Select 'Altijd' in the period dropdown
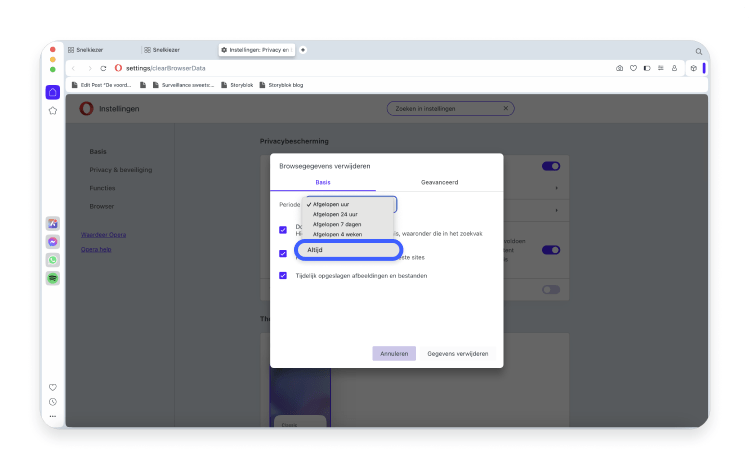This screenshot has width=750, height=470. 348,249
